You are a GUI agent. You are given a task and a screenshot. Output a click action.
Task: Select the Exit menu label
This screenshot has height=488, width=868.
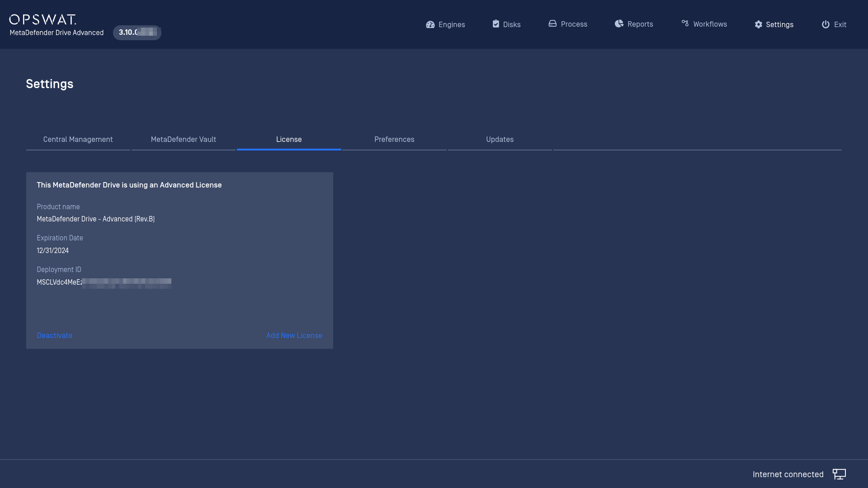pyautogui.click(x=840, y=24)
